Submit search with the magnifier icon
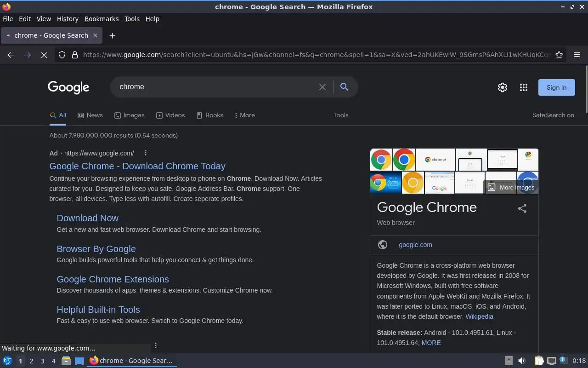Viewport: 588px width, 368px height. click(344, 86)
